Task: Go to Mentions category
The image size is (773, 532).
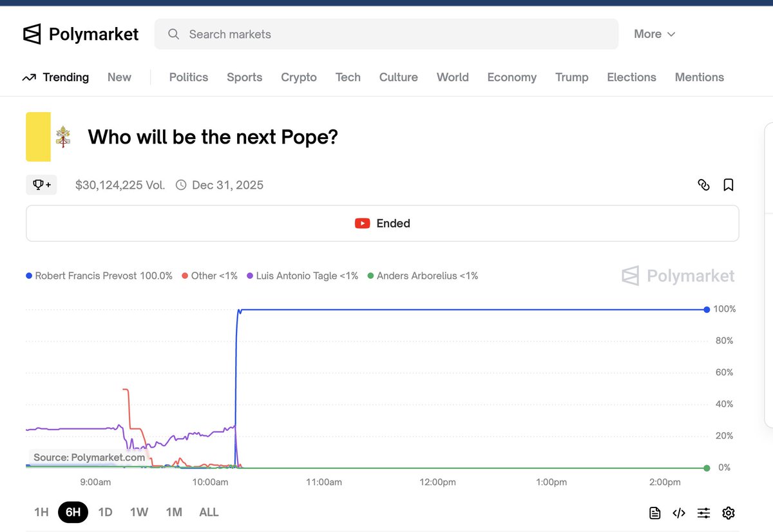Action: (x=700, y=77)
